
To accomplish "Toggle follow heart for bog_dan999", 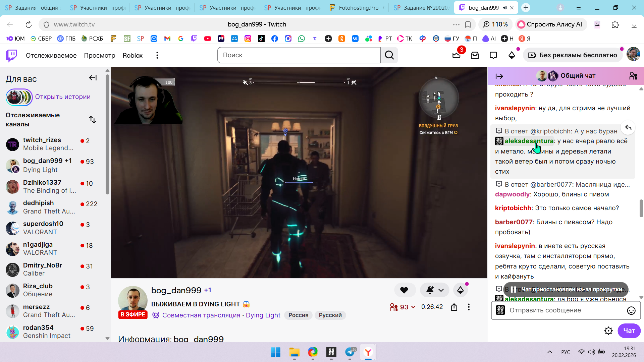I will 404,290.
